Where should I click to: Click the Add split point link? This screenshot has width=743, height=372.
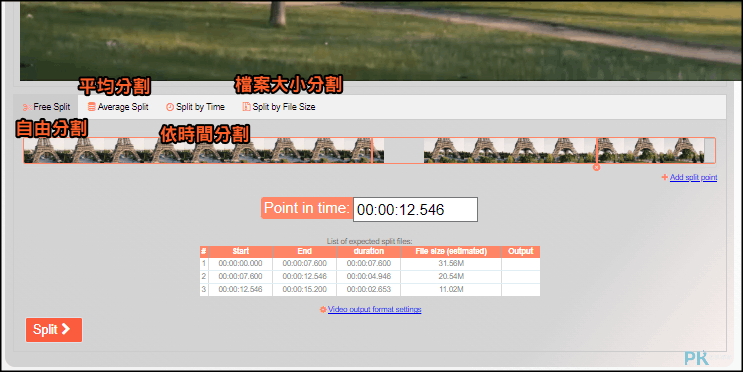[x=693, y=177]
